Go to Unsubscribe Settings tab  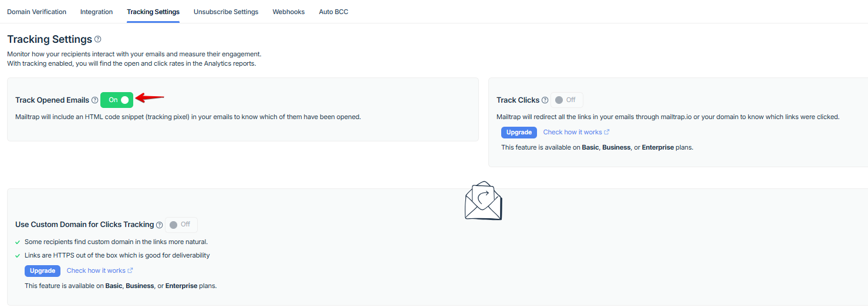[x=226, y=12]
